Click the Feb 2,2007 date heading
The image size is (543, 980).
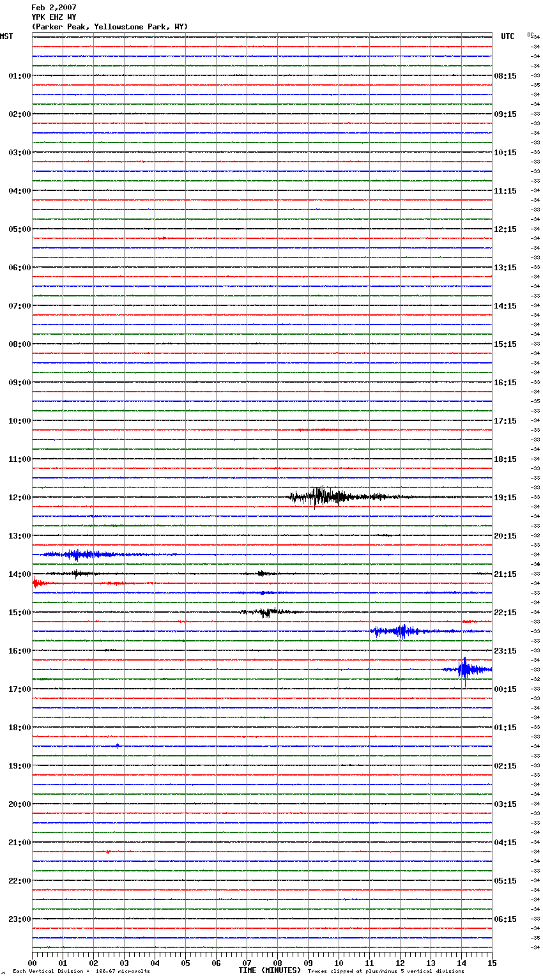pos(54,8)
